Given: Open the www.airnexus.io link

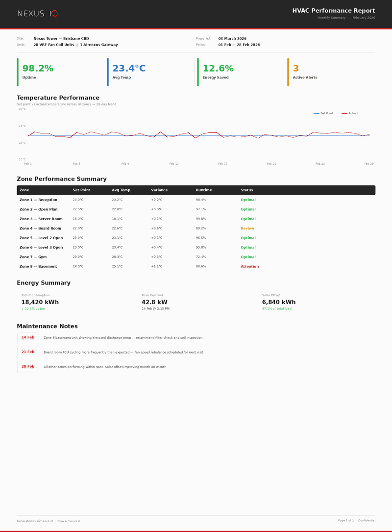Looking at the screenshot, I should click(70, 521).
